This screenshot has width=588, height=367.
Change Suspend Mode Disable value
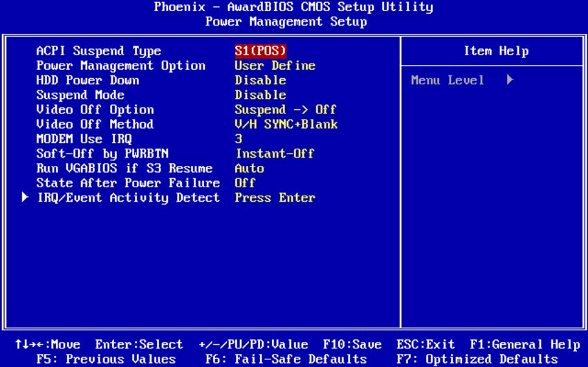point(260,95)
